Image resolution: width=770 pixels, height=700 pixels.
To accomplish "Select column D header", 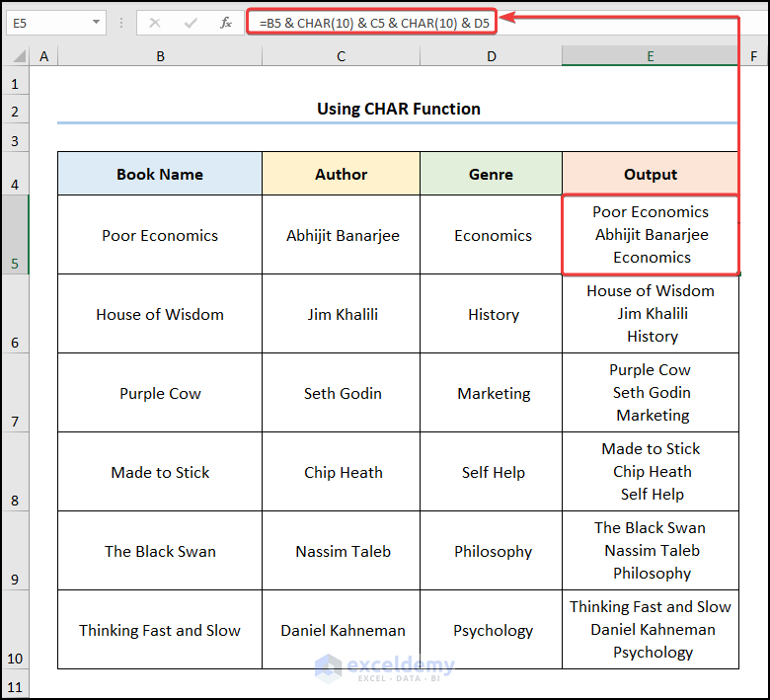I will [x=491, y=56].
